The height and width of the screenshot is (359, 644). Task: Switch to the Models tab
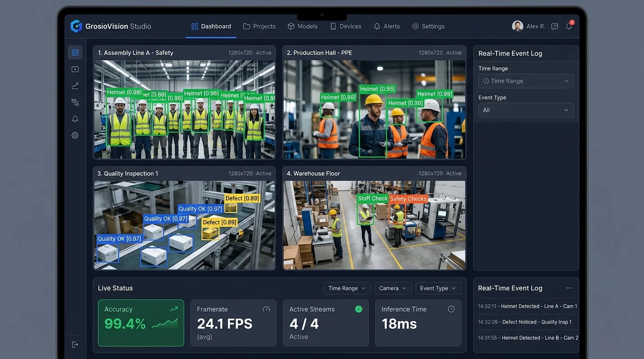[302, 27]
